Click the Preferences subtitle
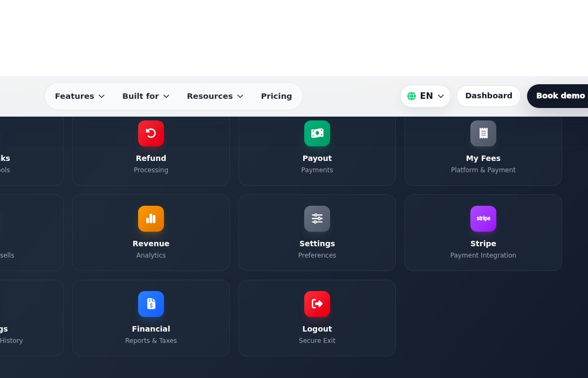Screen dimensions: 588x378 (317, 255)
